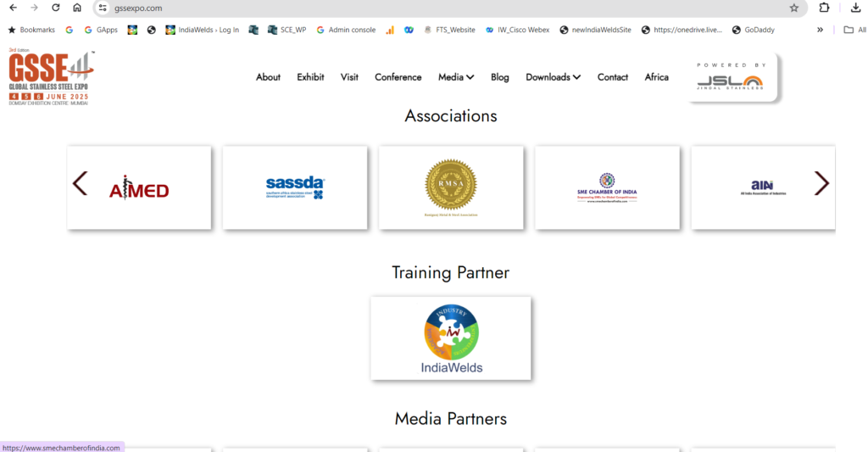Open the Conference menu item

[398, 77]
